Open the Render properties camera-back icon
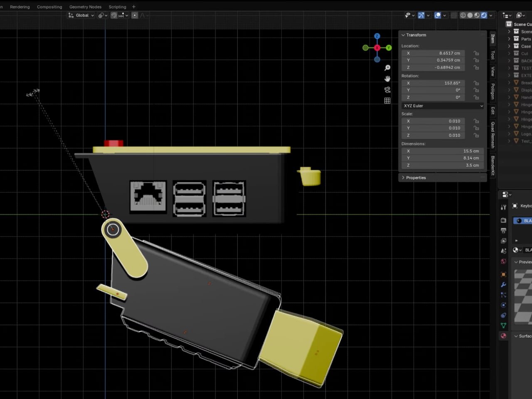Image resolution: width=532 pixels, height=399 pixels. (x=503, y=220)
